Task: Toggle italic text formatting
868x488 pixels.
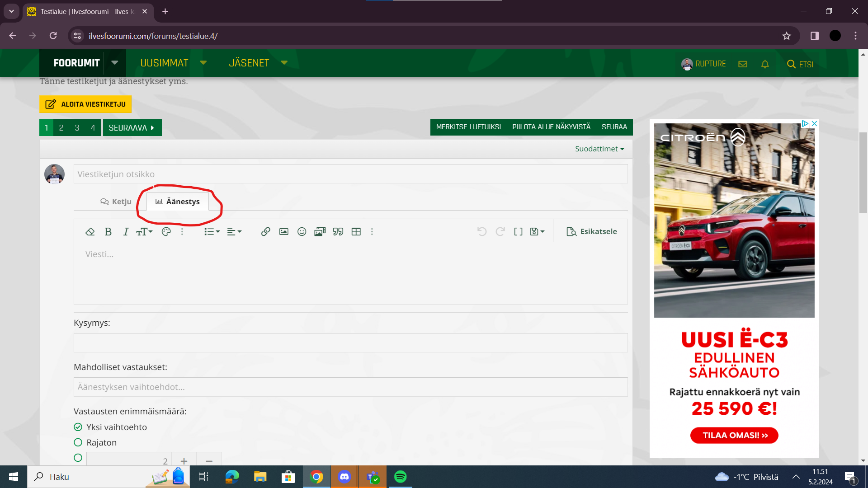Action: [x=126, y=232]
